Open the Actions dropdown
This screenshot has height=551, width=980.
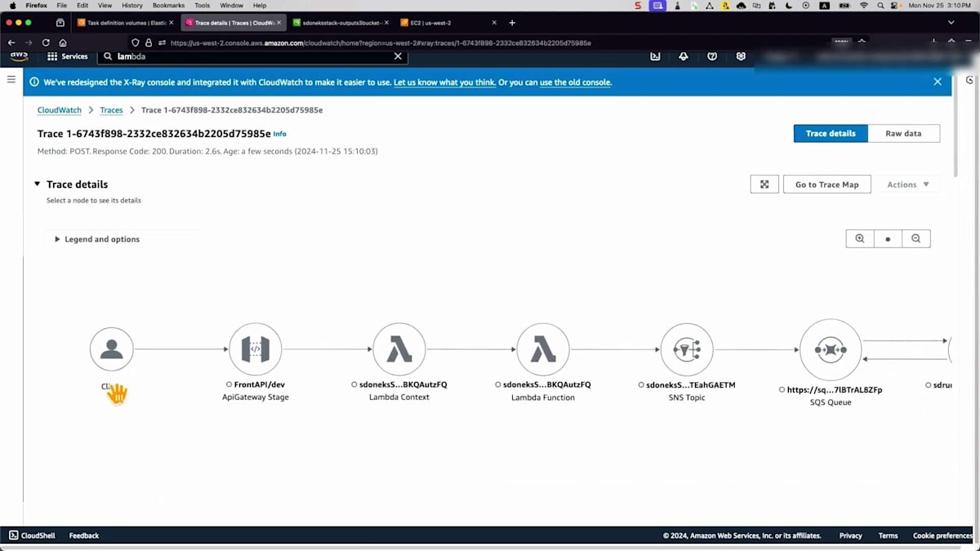coord(908,184)
